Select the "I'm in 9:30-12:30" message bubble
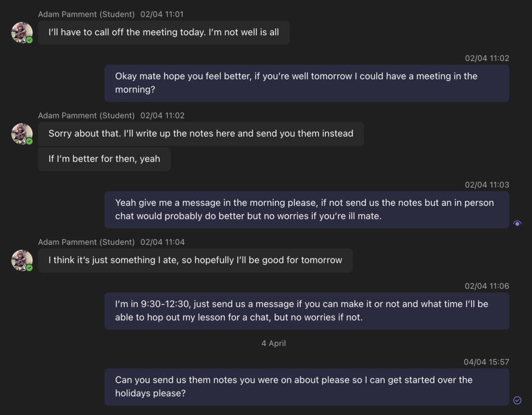The image size is (532, 415). coord(307,310)
